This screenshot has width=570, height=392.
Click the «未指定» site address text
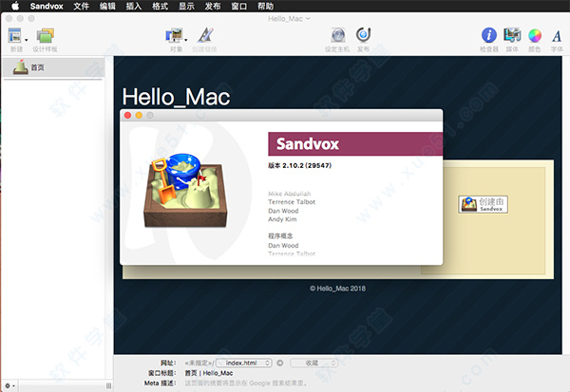coord(199,363)
